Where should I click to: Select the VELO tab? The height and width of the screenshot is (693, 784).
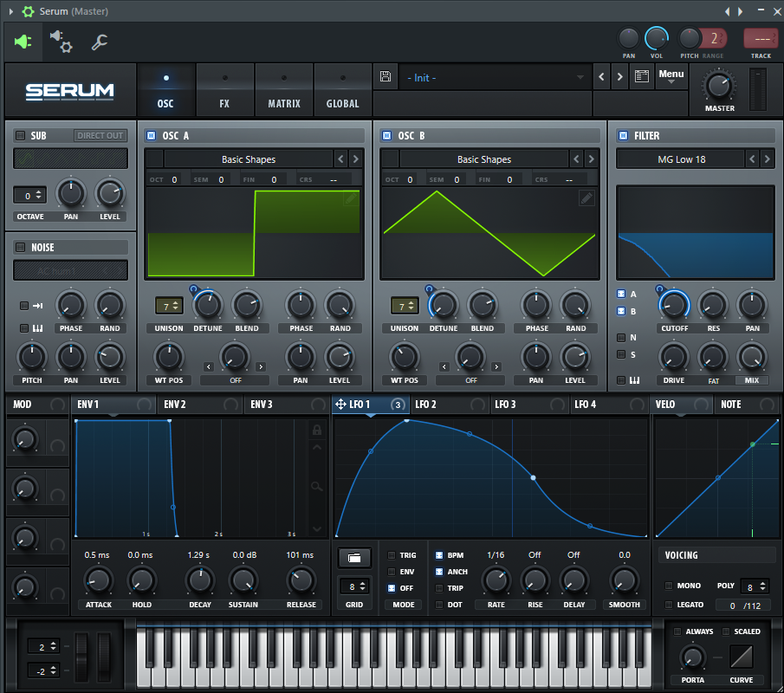click(x=683, y=404)
